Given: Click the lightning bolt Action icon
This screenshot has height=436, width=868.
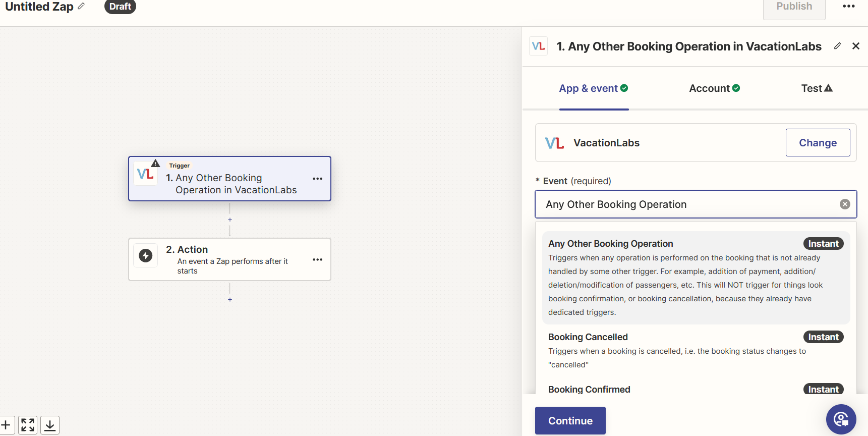Looking at the screenshot, I should (146, 255).
